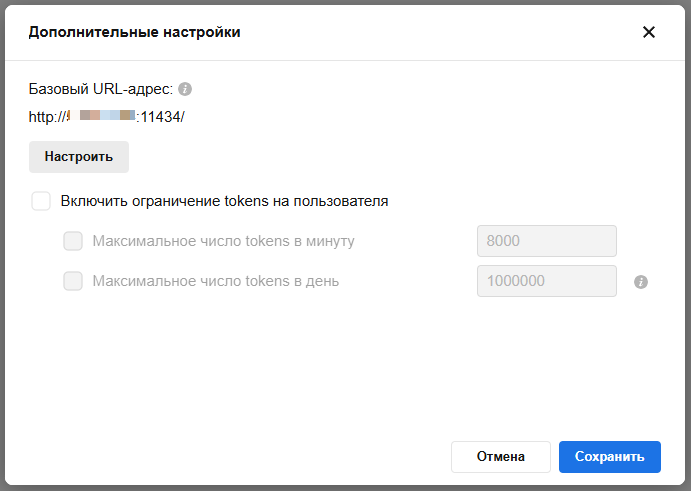Click the label Максимальное число tokens в день

click(215, 281)
